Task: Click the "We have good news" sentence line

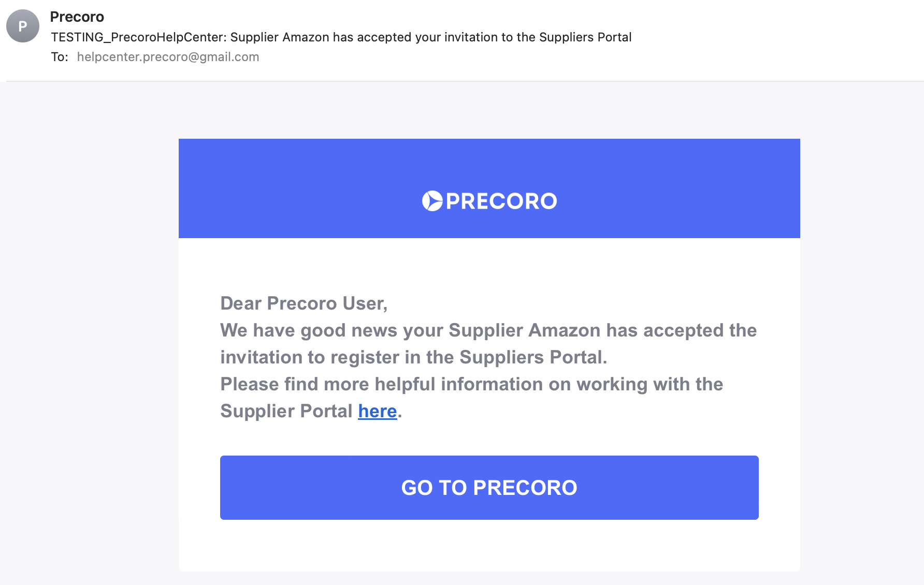Action: tap(488, 330)
